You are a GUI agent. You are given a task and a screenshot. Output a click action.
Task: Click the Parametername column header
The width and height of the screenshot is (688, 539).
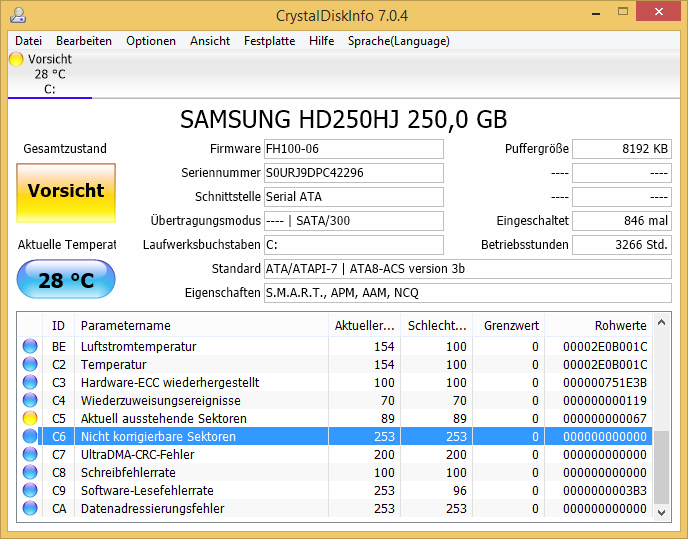tap(201, 325)
